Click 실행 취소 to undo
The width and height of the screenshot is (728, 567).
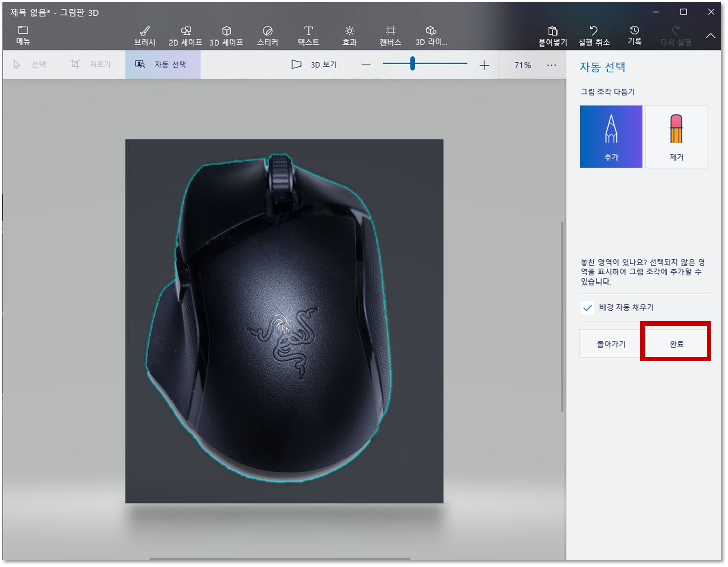[594, 35]
